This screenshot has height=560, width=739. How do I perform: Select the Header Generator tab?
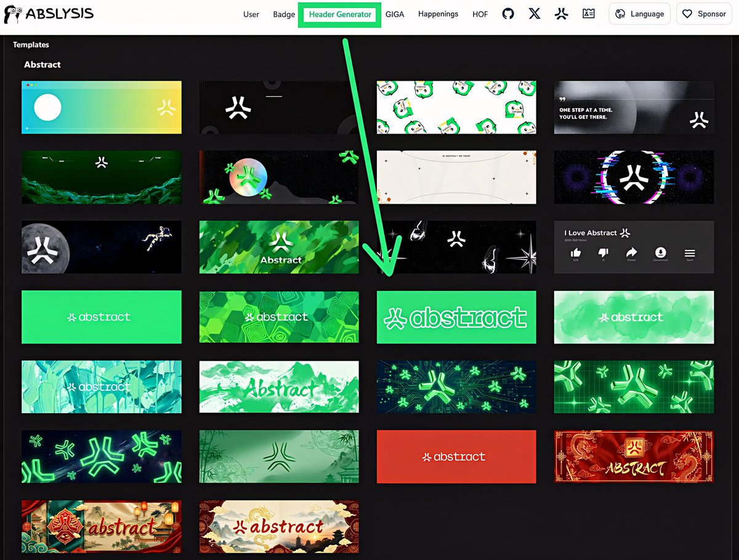click(340, 14)
